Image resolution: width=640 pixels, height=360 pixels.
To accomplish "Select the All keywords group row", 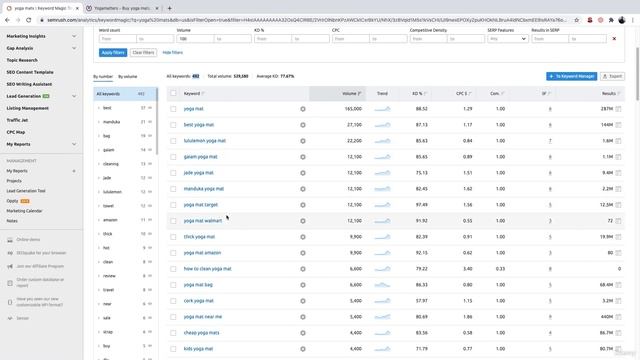I will [124, 94].
